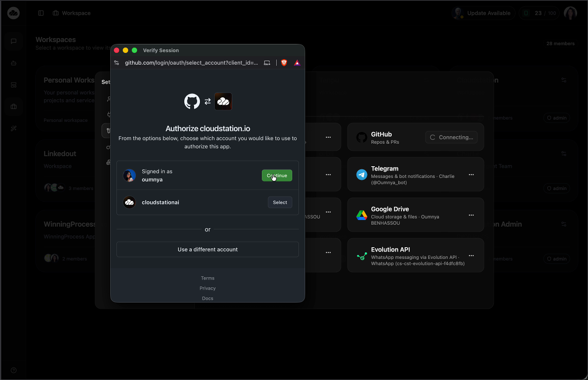Screen dimensions: 588x380
Task: Open the Terms link
Action: point(208,278)
